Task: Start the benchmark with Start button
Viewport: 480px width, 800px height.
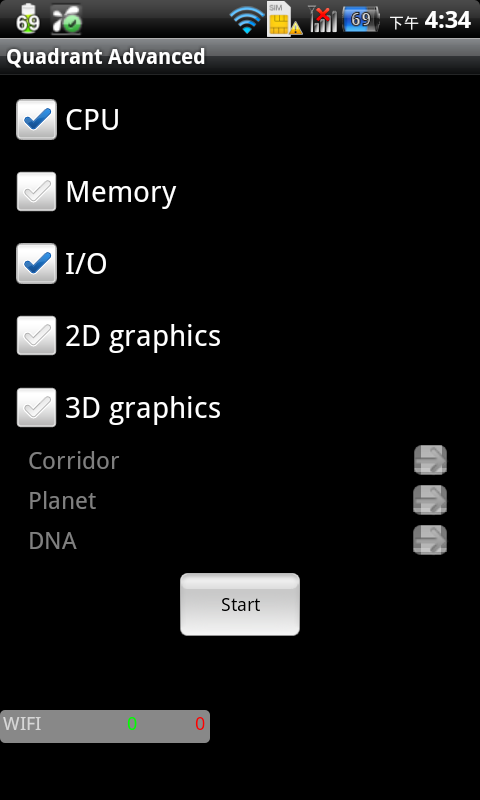Action: point(240,605)
